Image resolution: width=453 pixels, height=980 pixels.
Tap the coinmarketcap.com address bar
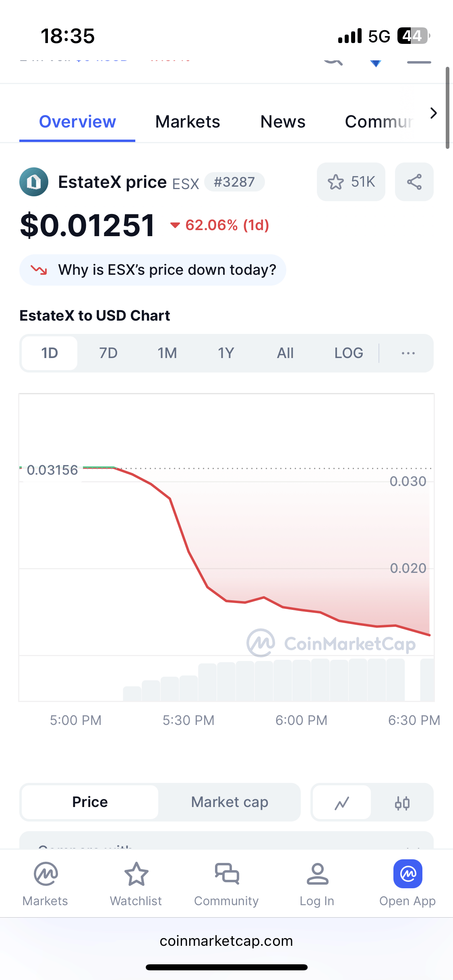(x=226, y=941)
